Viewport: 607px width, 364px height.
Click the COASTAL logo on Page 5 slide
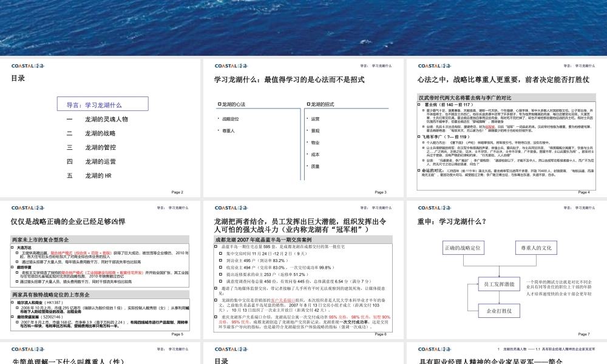(28, 208)
